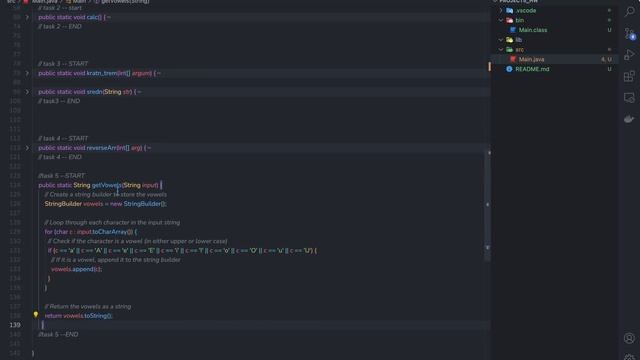Open the Docker whale icon
Viewport: 640px width, 360px height.
629,119
